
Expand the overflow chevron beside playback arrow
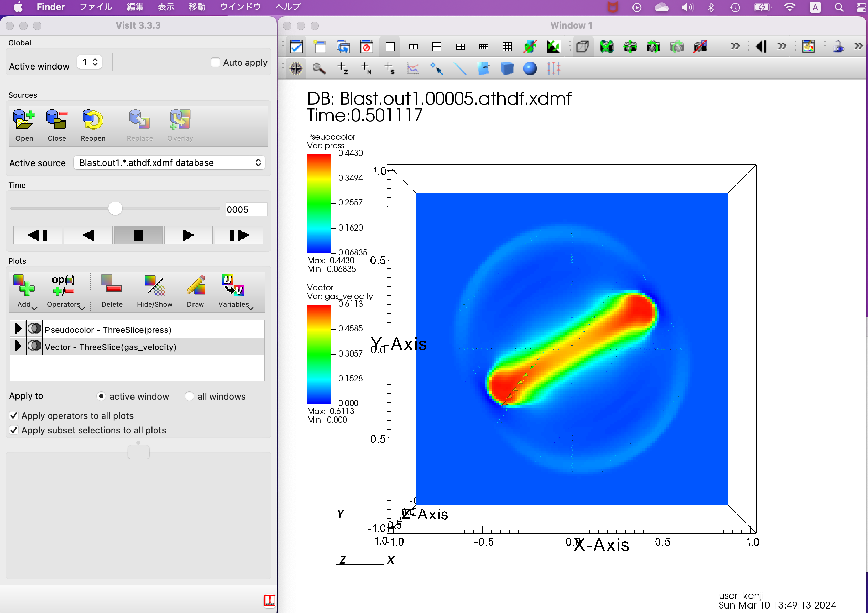click(x=782, y=46)
